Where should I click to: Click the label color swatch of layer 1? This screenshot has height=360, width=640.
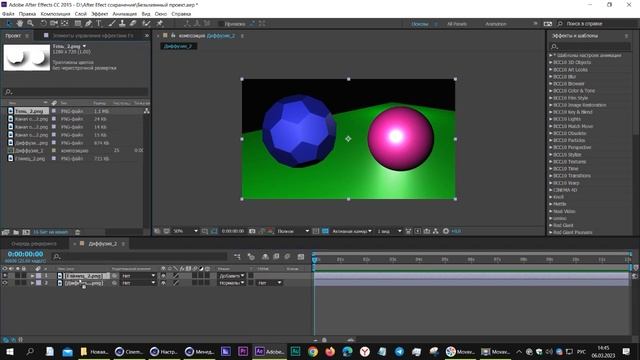point(39,276)
